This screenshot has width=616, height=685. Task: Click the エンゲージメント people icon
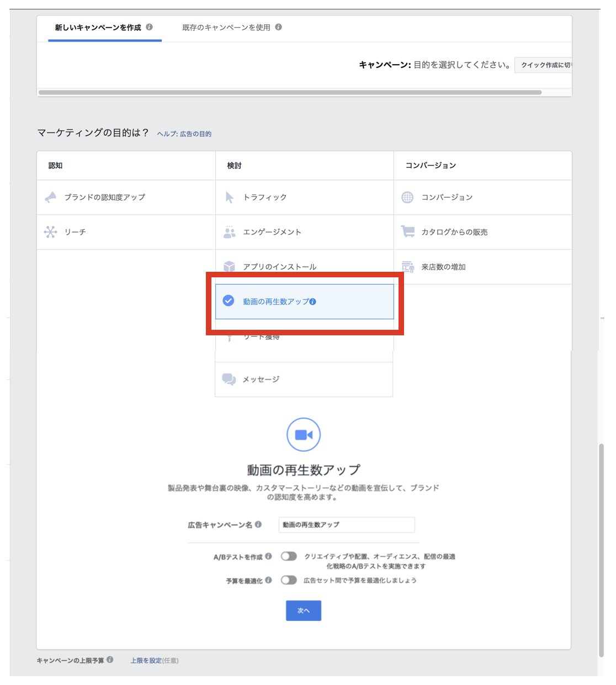tap(230, 232)
